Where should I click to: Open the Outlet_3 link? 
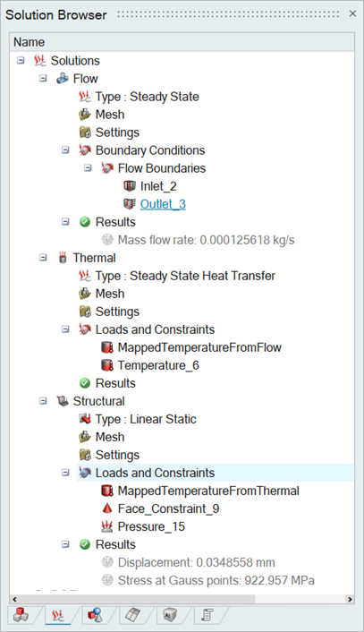(163, 204)
